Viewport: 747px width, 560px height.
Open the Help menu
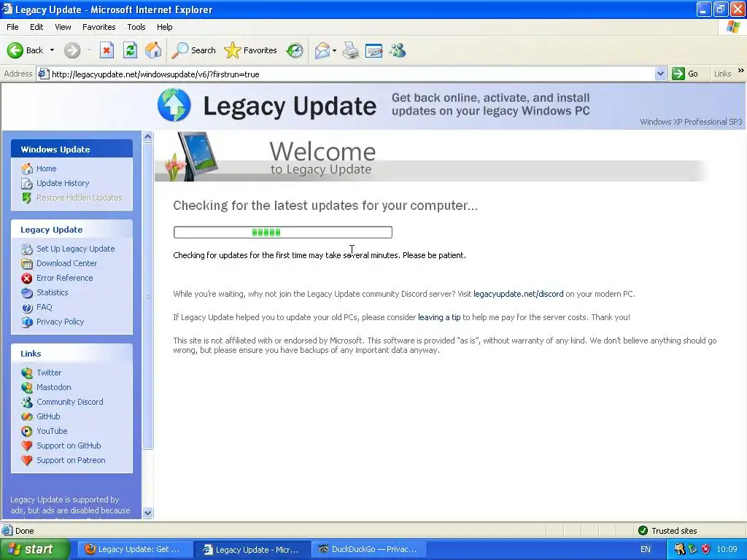[164, 27]
